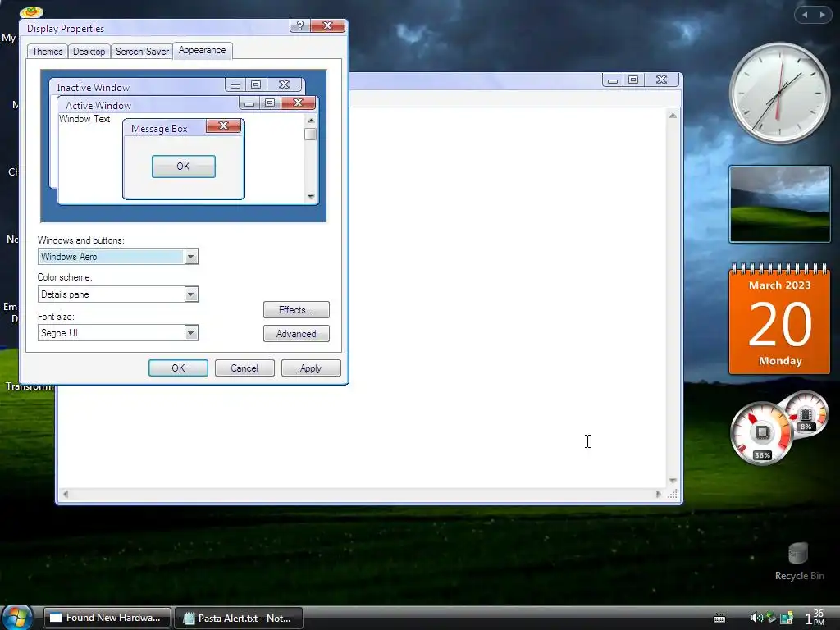840x630 pixels.
Task: Minimize the Notepad window behind
Action: [x=612, y=80]
